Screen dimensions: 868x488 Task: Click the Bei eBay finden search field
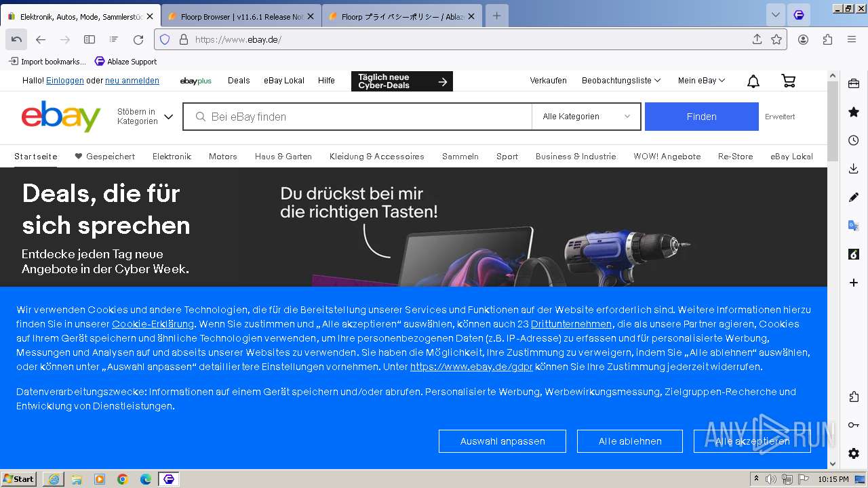358,117
